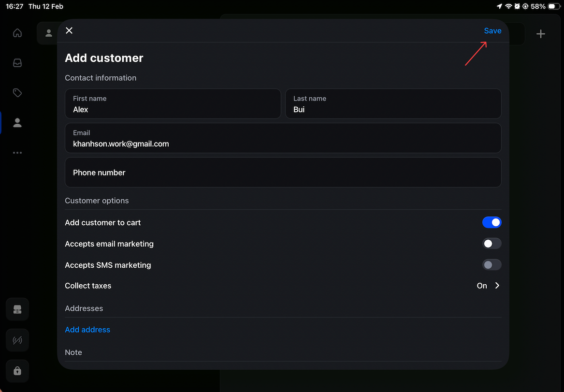
Task: Click the Add address link
Action: click(87, 330)
